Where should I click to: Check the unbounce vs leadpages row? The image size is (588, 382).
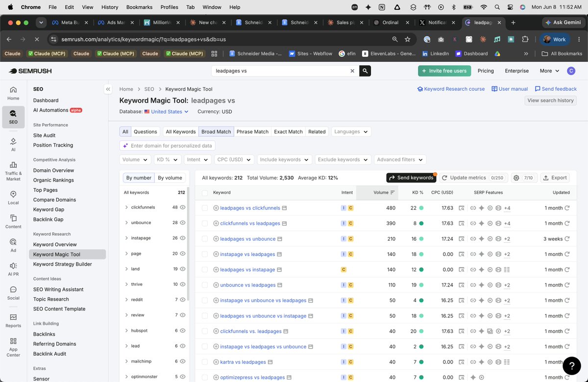coord(205,285)
